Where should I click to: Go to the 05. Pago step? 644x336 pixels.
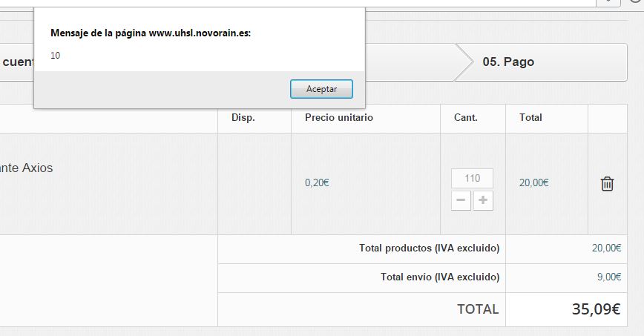coord(508,62)
